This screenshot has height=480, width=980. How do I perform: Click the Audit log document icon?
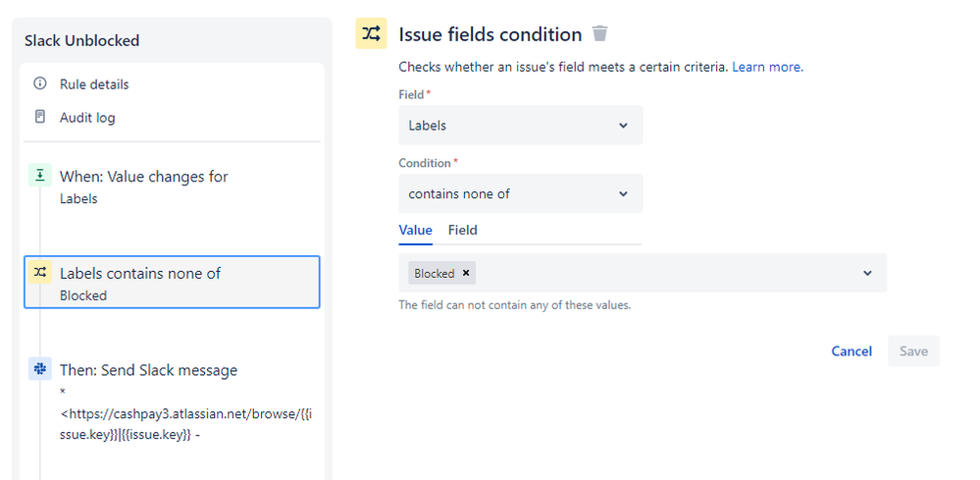coord(40,117)
